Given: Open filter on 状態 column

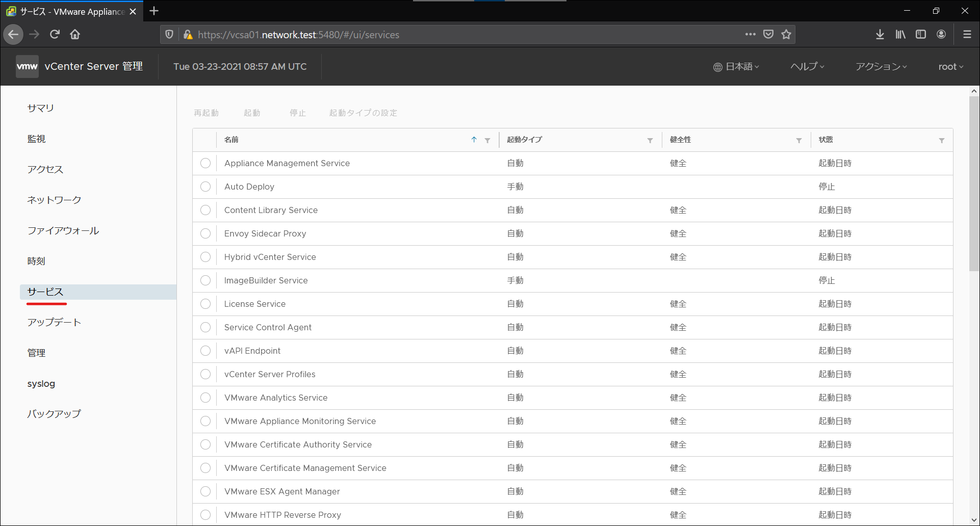Looking at the screenshot, I should click(x=942, y=140).
